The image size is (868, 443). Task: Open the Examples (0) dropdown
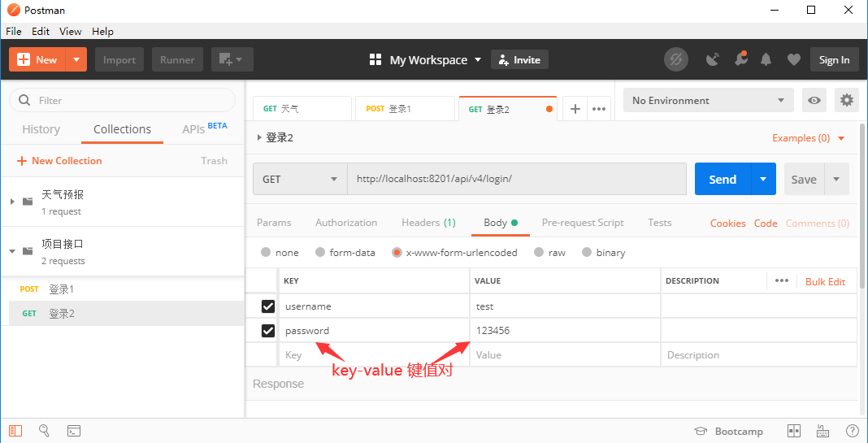click(x=809, y=138)
